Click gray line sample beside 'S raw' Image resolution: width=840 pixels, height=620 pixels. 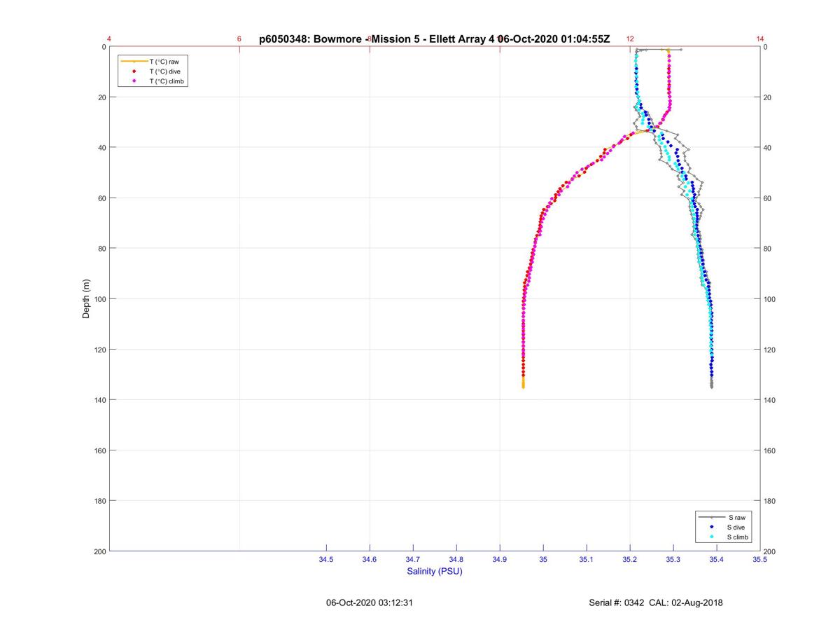tap(712, 517)
